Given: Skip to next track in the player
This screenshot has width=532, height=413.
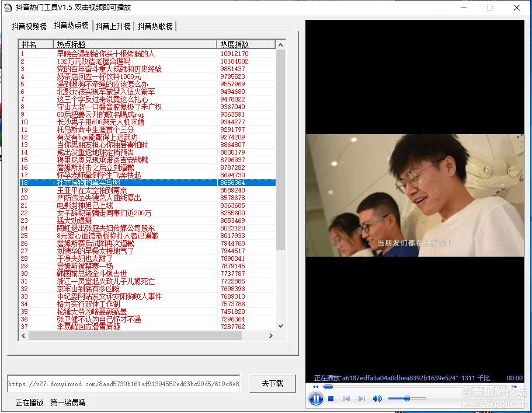Looking at the screenshot, I should tap(361, 399).
